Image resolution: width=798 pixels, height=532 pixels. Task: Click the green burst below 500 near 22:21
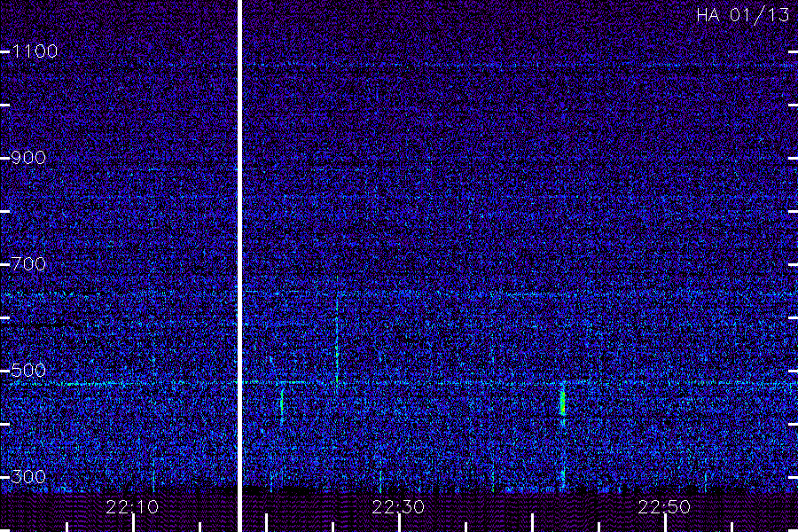pos(281,402)
